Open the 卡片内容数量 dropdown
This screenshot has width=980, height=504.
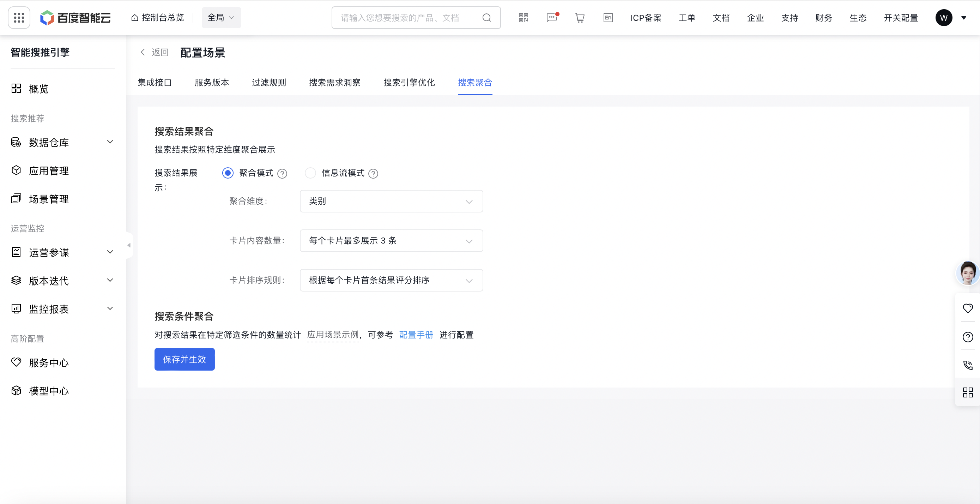[x=391, y=241]
